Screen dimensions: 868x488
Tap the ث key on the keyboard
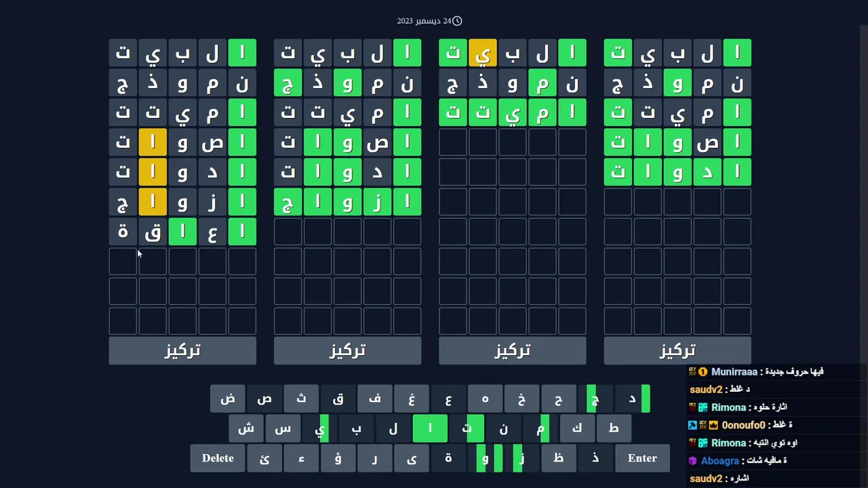click(x=301, y=399)
